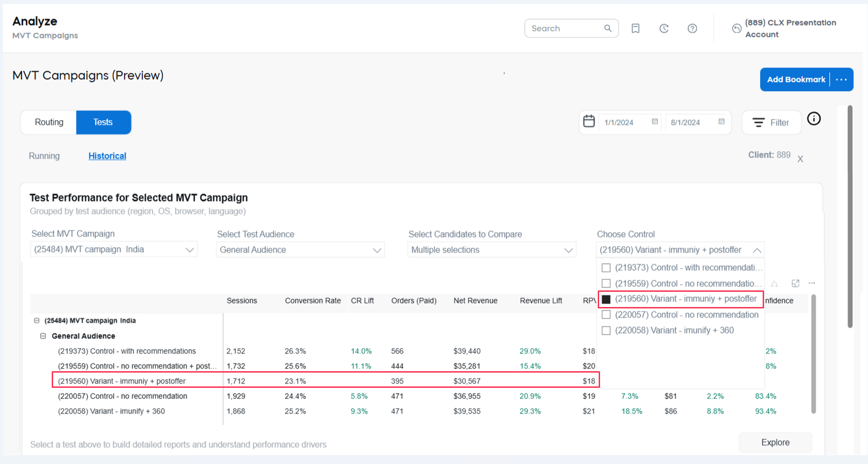Screen dimensions: 868x464
Task: Check (220058) Variant - imunify + 360 option
Action: click(x=606, y=331)
